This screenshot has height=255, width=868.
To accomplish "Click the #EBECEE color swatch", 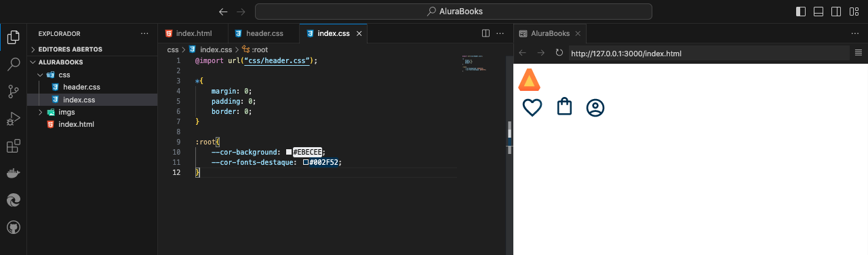I will tap(289, 152).
